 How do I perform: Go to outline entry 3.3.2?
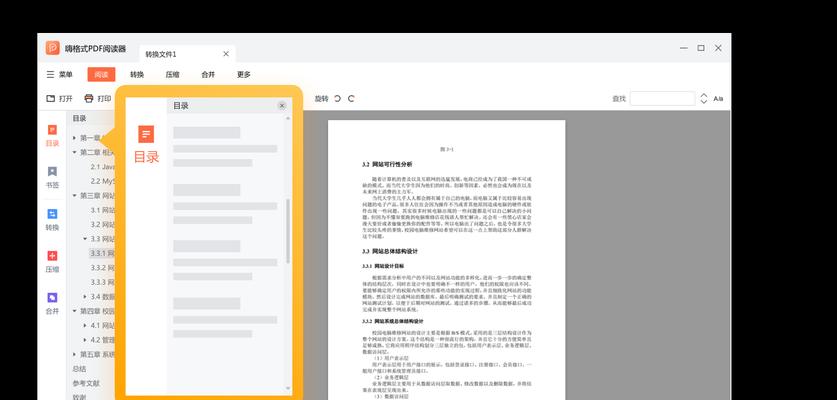click(x=102, y=268)
